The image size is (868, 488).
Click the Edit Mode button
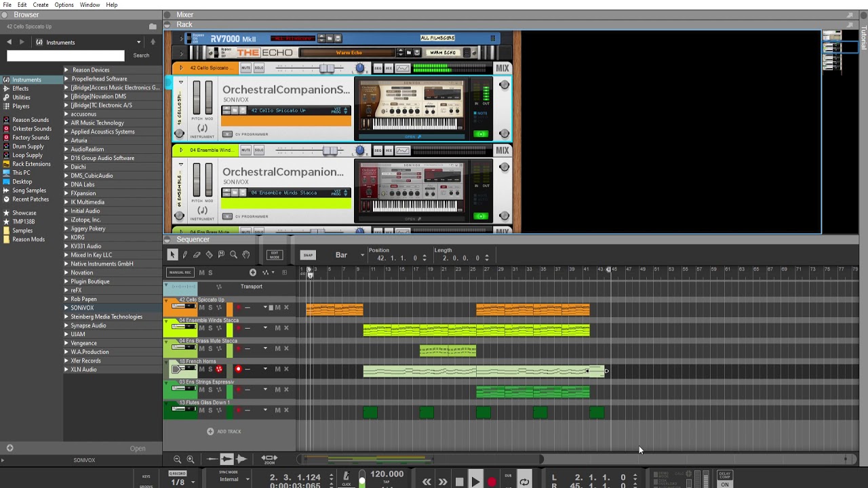click(274, 255)
